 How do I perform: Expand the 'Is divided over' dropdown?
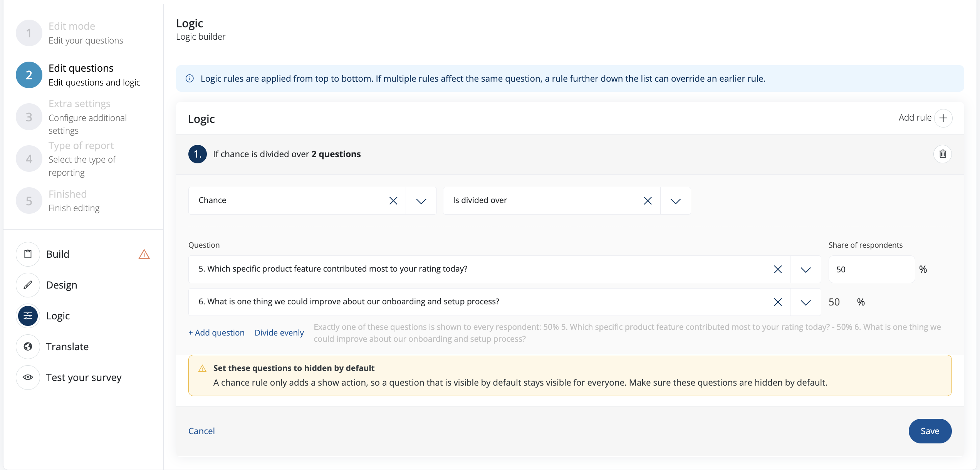[676, 201]
